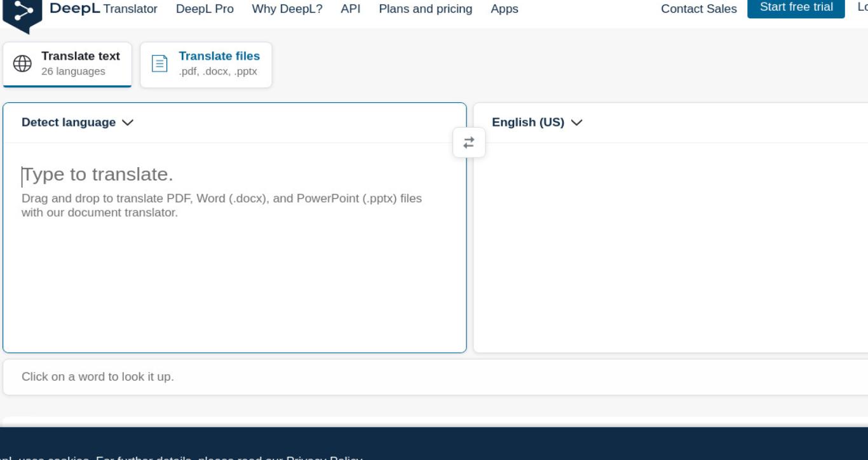Open Plans and pricing page
868x460 pixels.
[x=426, y=9]
